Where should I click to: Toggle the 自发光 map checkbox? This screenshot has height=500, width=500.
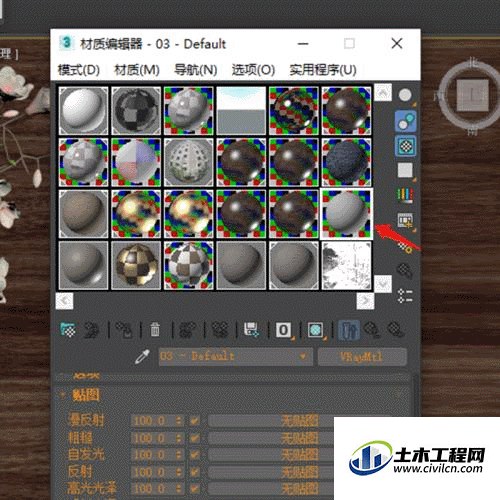click(194, 455)
